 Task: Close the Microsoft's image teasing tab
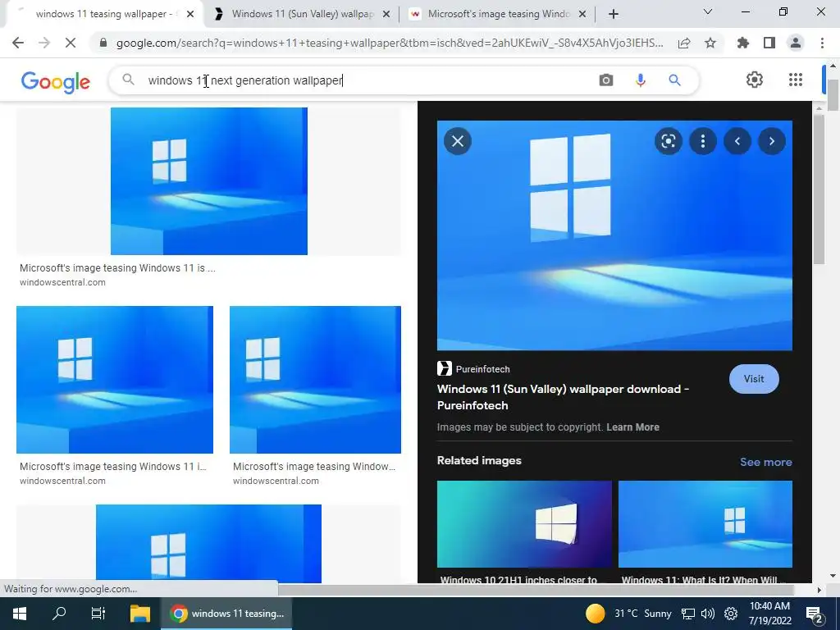pos(582,15)
